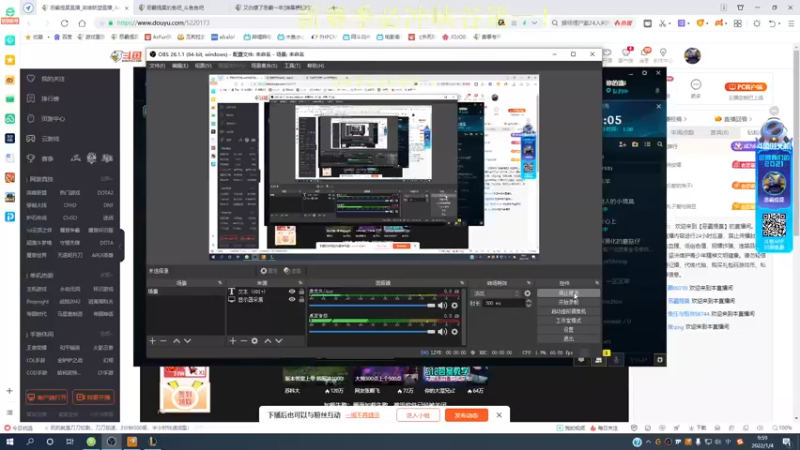This screenshot has width=800, height=450.
Task: Click add-friend icon in game client window
Action: (x=622, y=144)
